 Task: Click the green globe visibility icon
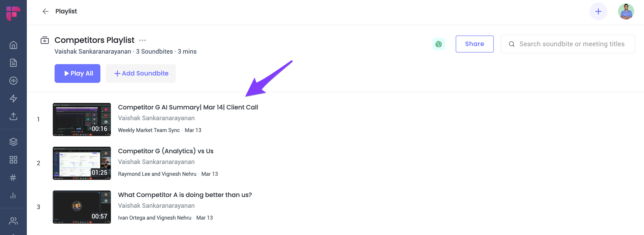click(x=439, y=44)
